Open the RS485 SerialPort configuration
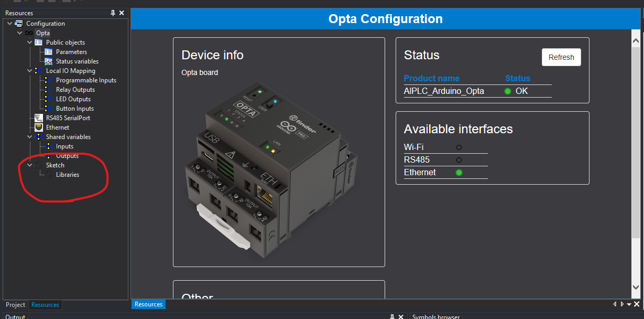The height and width of the screenshot is (319, 644). click(x=38, y=118)
